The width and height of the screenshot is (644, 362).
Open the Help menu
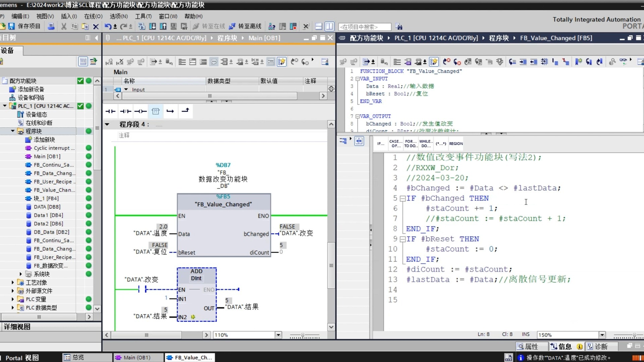194,16
